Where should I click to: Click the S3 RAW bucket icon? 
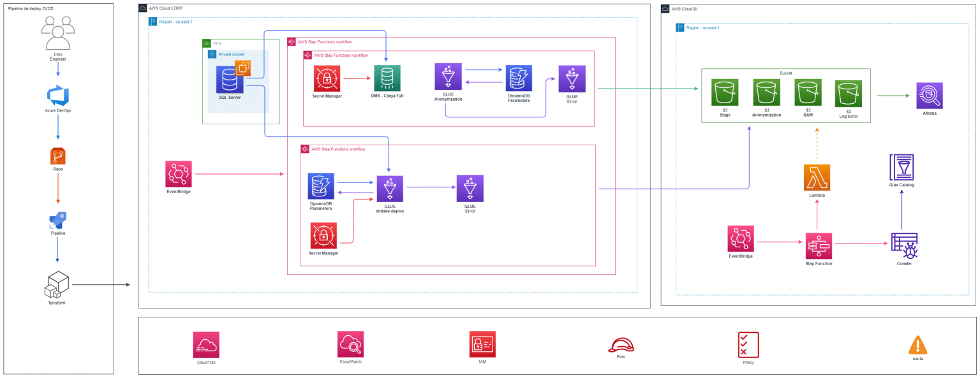pyautogui.click(x=808, y=93)
